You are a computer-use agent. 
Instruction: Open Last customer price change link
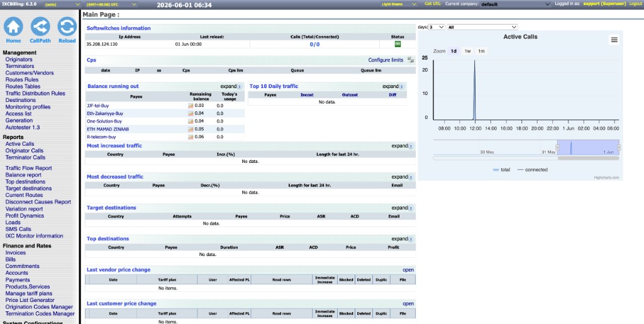tap(408, 304)
